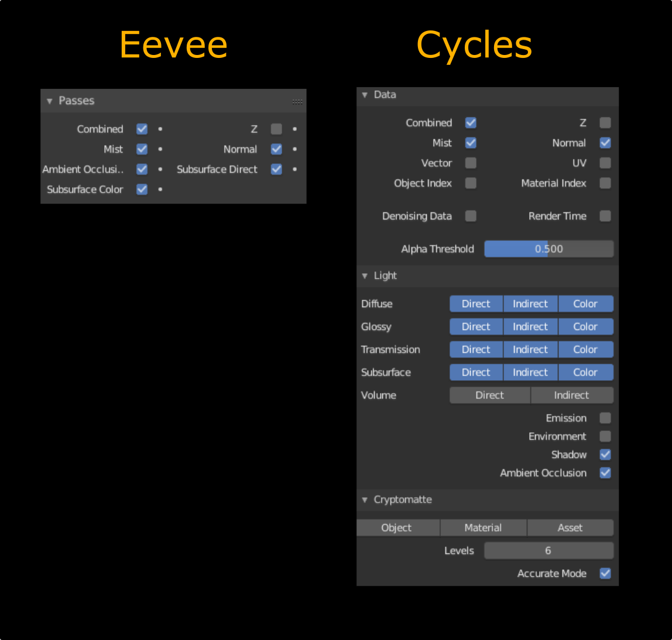Screen dimensions: 672x640
Task: Toggle Subsurface Direct checkbox
Action: click(x=276, y=169)
